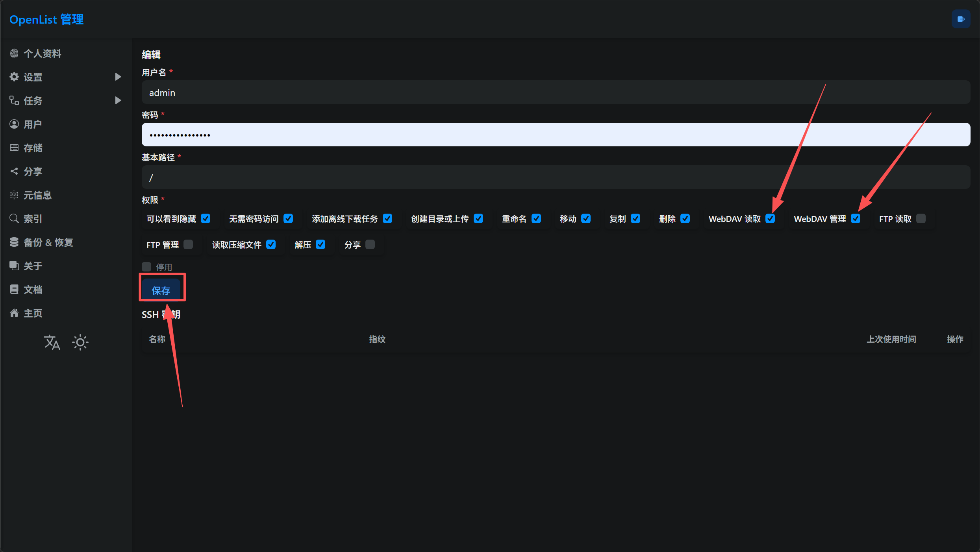This screenshot has height=552, width=980.
Task: Click the storage icon beside 存储
Action: [x=14, y=148]
